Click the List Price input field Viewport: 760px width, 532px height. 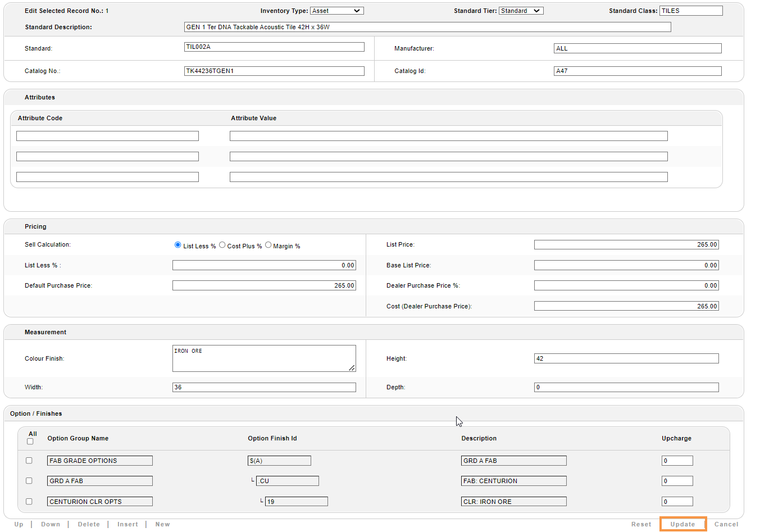click(x=626, y=245)
